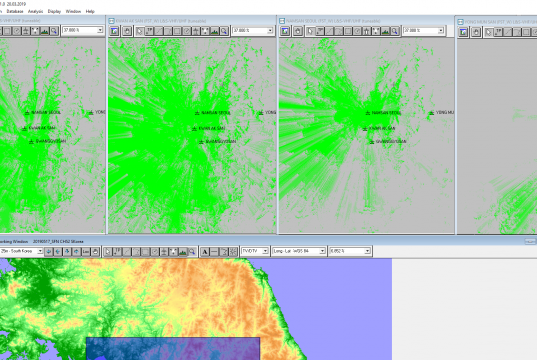Click the text 'A' tool in Working Window toolbar
The width and height of the screenshot is (537, 360).
[x=205, y=252]
